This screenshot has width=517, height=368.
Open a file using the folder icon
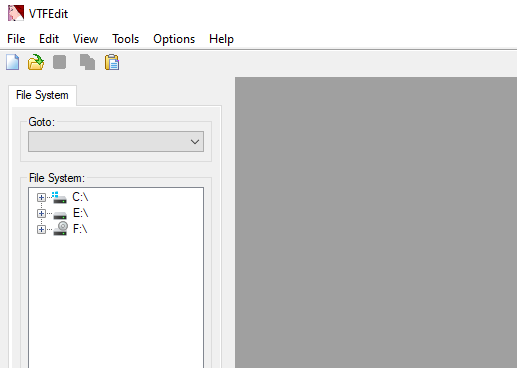[36, 62]
